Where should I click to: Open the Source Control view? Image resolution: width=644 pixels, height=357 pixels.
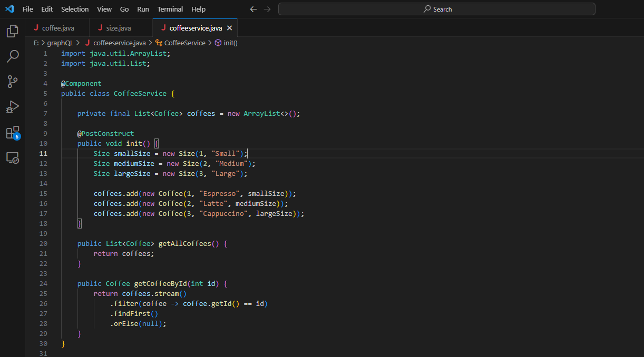13,82
